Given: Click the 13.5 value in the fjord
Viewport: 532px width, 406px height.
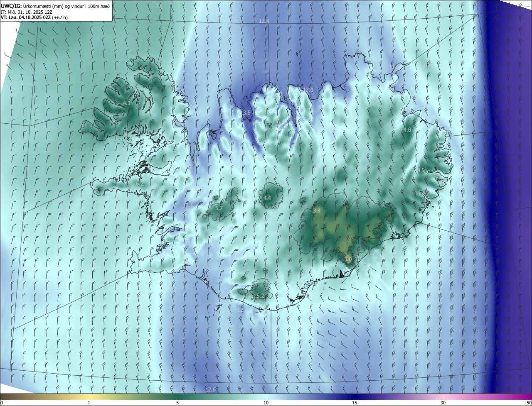Looking at the screenshot, I should point(246,113).
